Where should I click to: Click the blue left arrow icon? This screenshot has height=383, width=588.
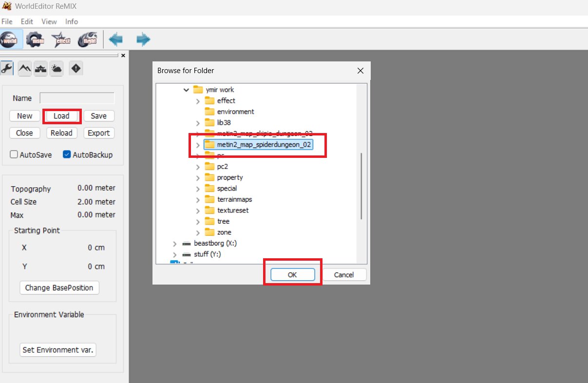(116, 39)
